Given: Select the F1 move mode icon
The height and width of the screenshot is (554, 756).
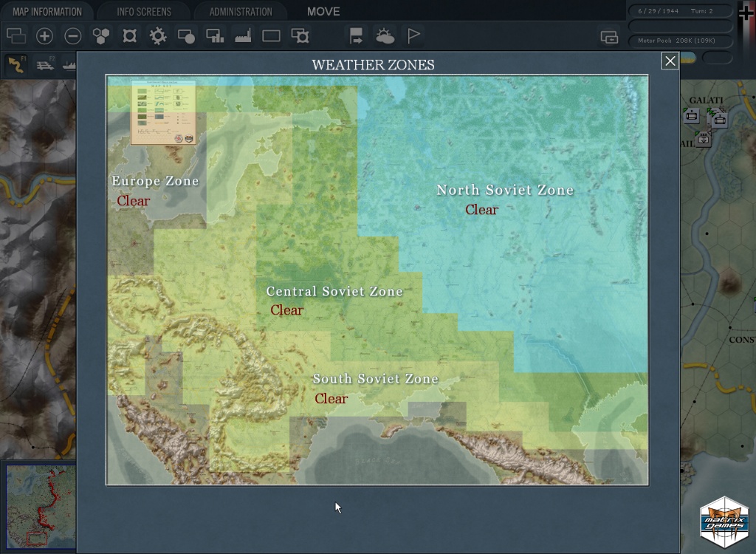Looking at the screenshot, I should [16, 64].
